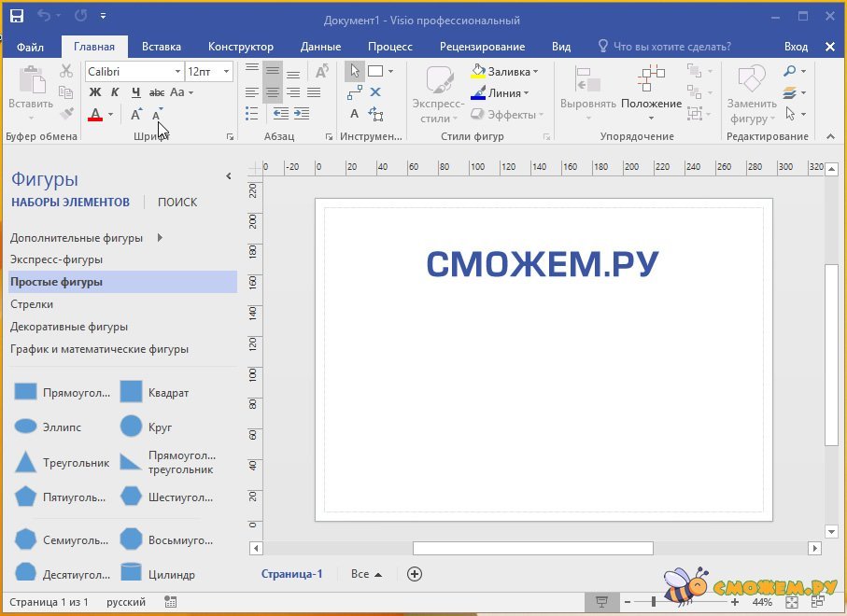847x616 pixels.
Task: Open the Вставка ribbon tab
Action: coord(162,47)
